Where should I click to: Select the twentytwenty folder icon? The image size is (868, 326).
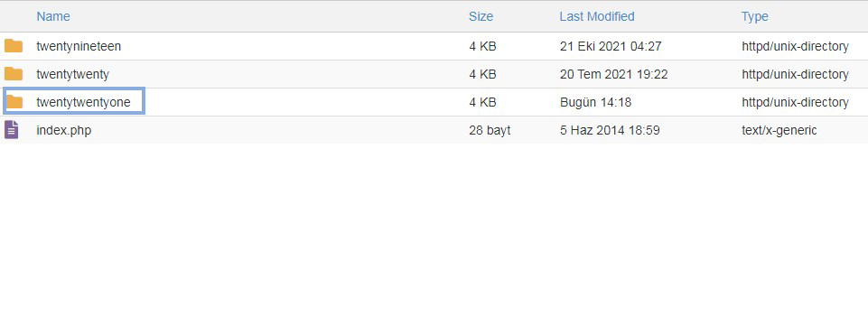(14, 74)
